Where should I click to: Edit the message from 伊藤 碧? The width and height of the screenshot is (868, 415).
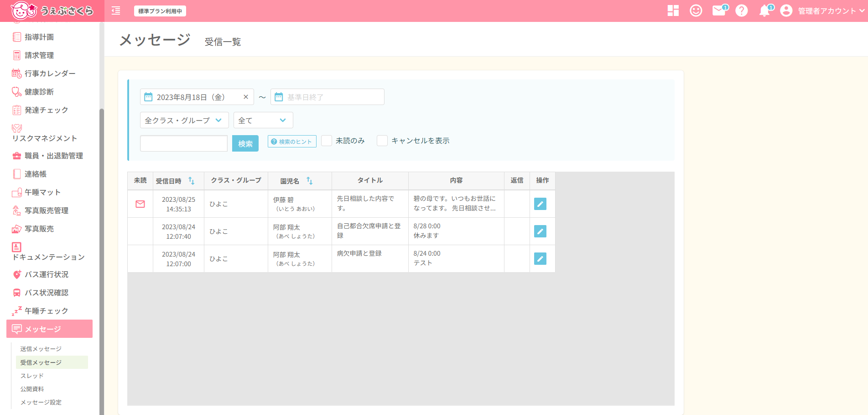(540, 204)
